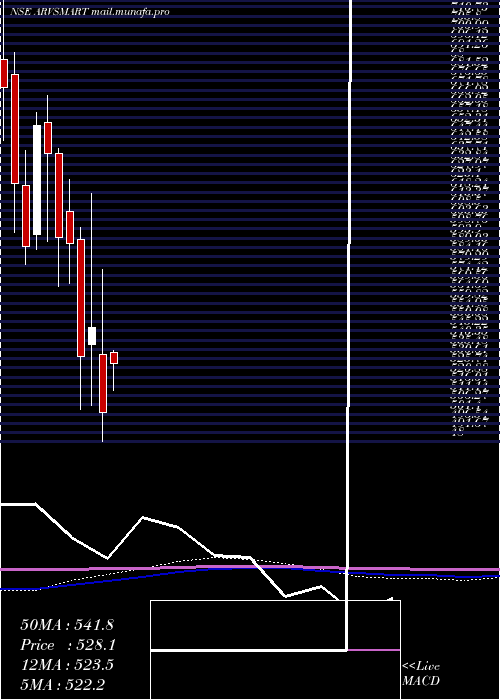Click the <<Live MACD label
The height and width of the screenshot is (700, 500).
point(421,674)
